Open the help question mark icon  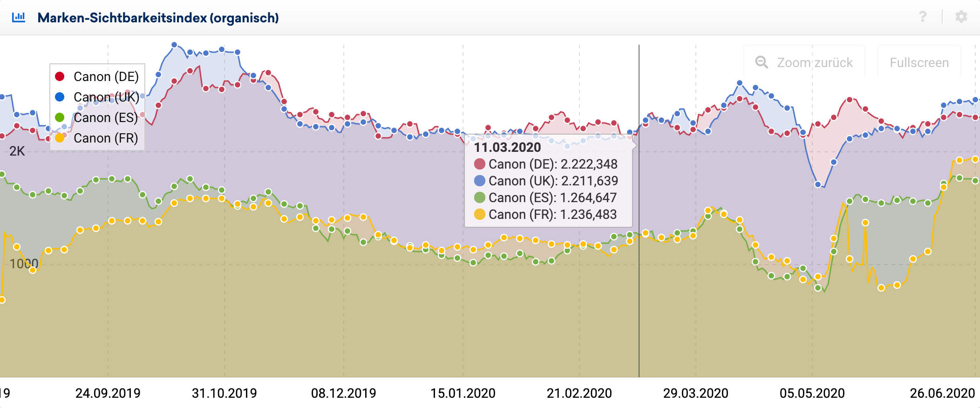click(922, 17)
